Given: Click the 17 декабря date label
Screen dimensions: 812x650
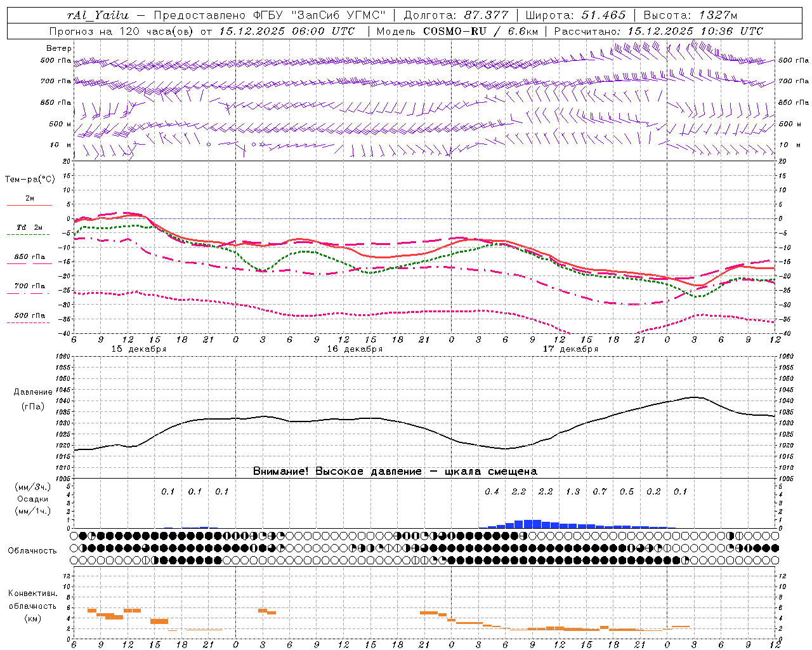Looking at the screenshot, I should (570, 349).
